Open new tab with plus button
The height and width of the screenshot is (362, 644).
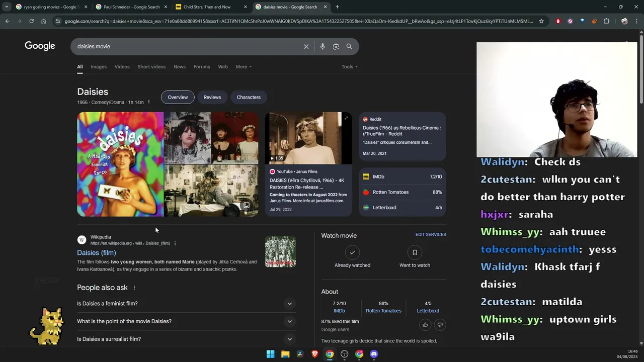337,7
